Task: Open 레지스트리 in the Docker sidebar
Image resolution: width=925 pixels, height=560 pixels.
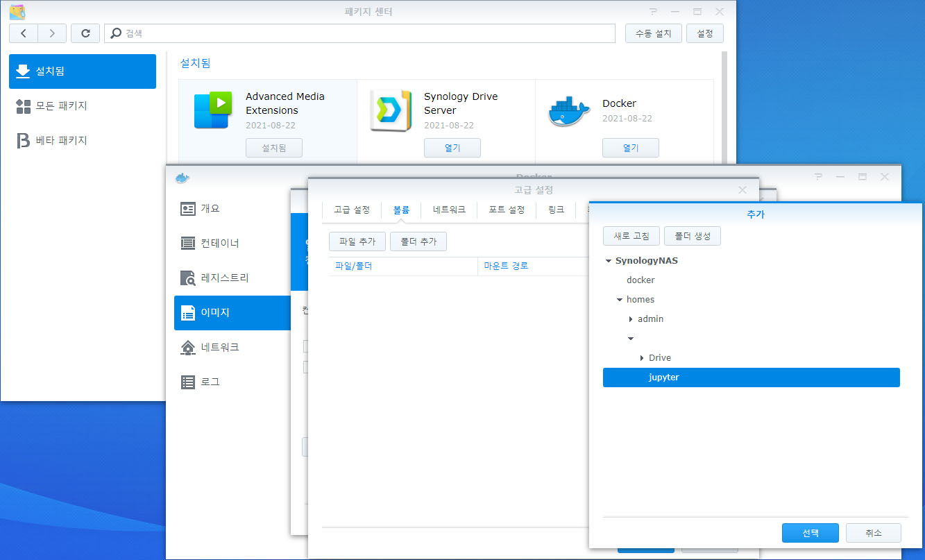Action: pos(232,278)
